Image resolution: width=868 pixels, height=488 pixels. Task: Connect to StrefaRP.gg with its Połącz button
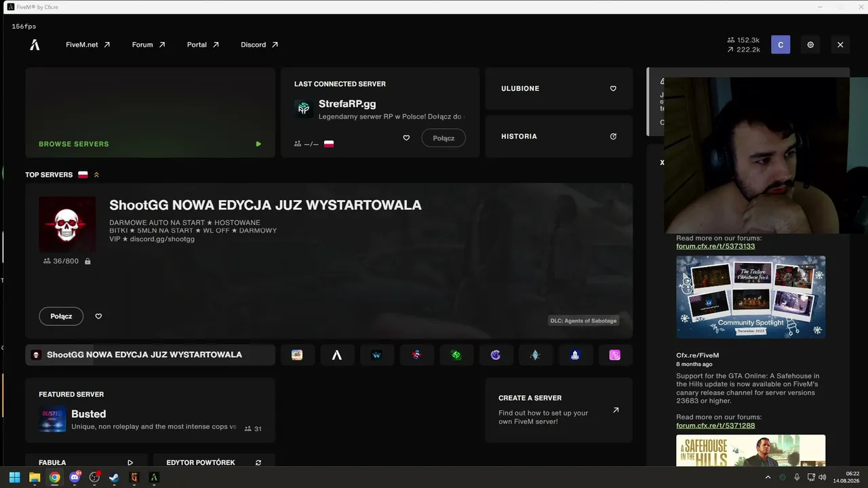click(x=443, y=138)
